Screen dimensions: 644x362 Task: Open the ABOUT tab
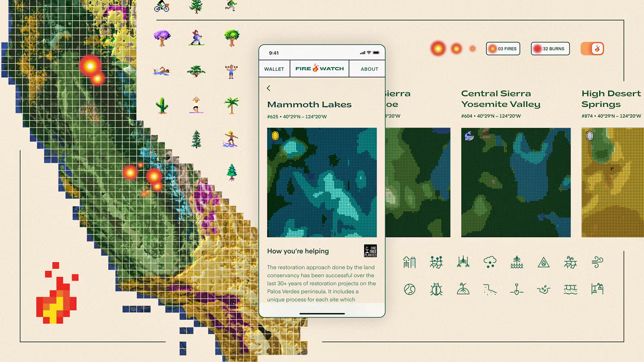pyautogui.click(x=369, y=69)
